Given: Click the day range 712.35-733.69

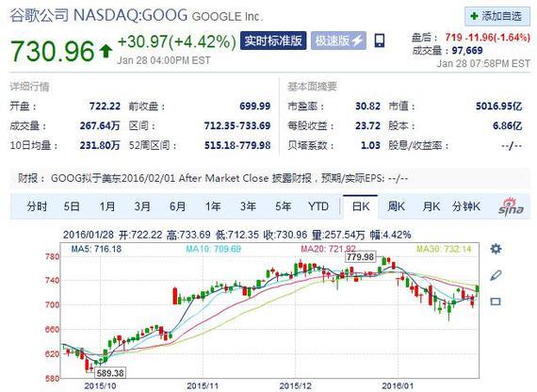Looking at the screenshot, I should tap(237, 125).
